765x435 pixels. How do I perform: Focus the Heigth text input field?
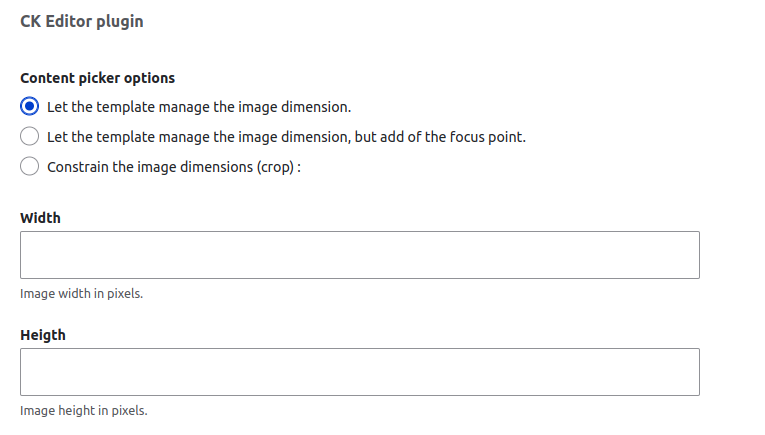click(359, 372)
